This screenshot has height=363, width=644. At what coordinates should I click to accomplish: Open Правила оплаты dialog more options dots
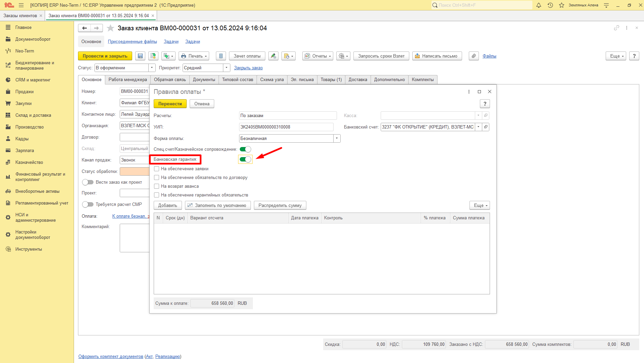tap(469, 92)
